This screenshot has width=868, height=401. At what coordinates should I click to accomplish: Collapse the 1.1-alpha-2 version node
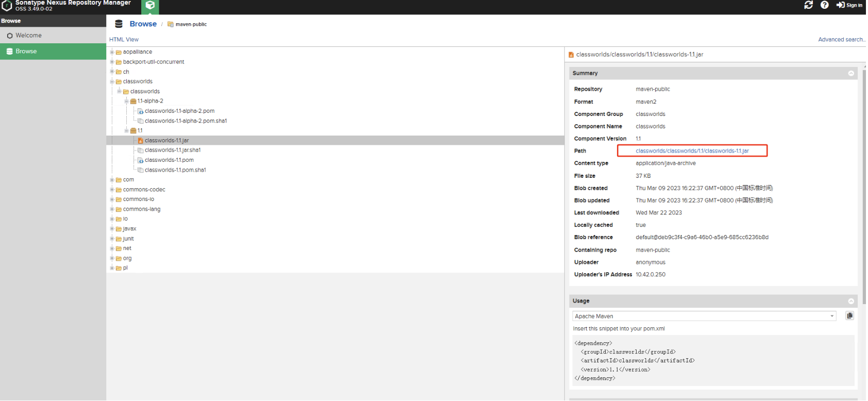(126, 101)
